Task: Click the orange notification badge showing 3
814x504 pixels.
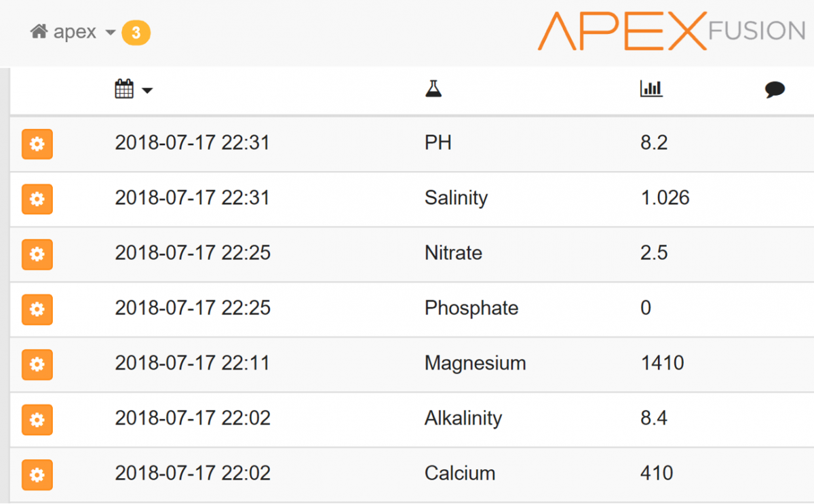Action: coord(136,33)
